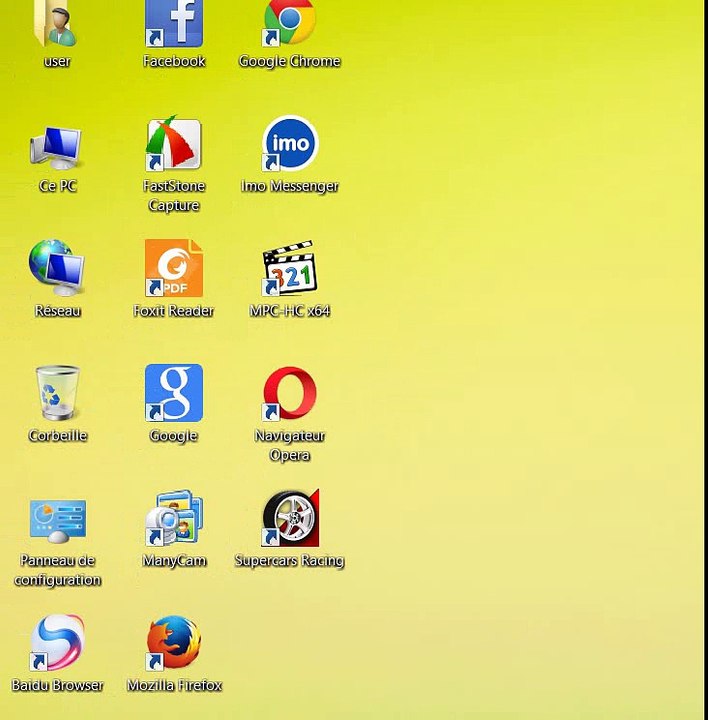Click the Baidu Browser icon
This screenshot has height=720, width=708.
tap(57, 643)
